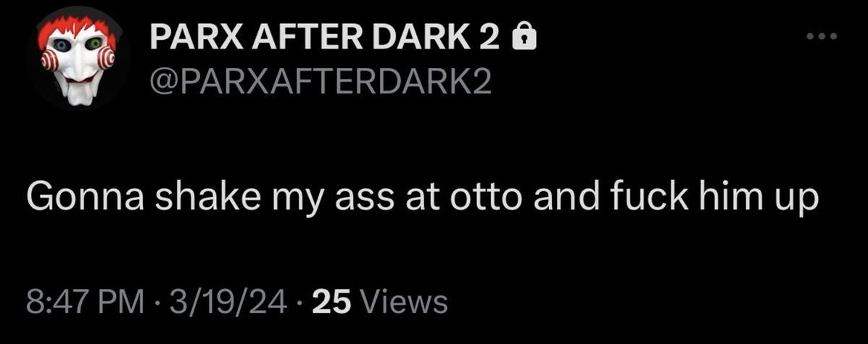868x344 pixels.
Task: Open the PARX AFTER DARK 2 profile name
Action: pos(326,38)
